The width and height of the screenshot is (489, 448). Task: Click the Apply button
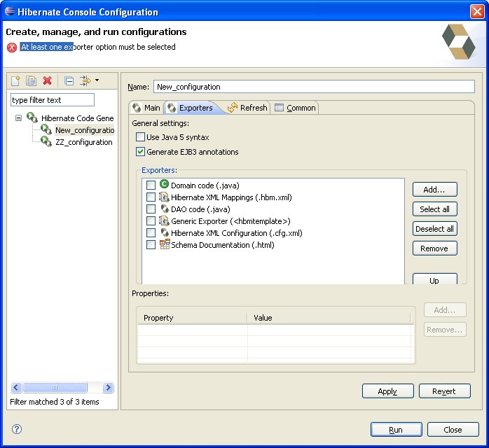click(388, 391)
